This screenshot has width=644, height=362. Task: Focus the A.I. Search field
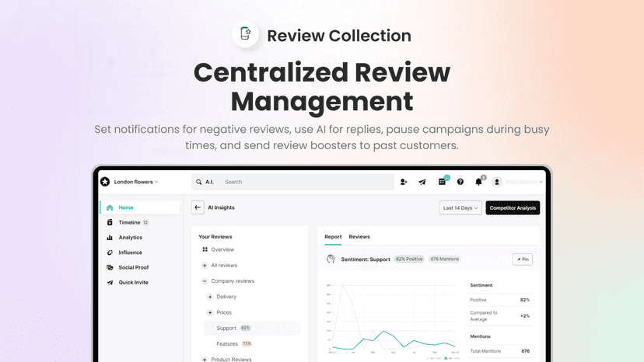[x=292, y=182]
